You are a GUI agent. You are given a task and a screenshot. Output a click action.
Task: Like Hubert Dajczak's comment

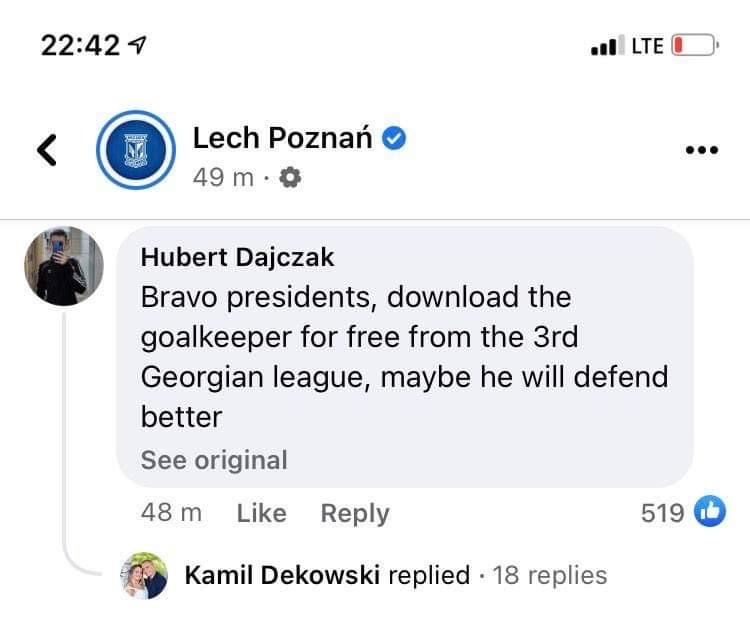coord(261,513)
